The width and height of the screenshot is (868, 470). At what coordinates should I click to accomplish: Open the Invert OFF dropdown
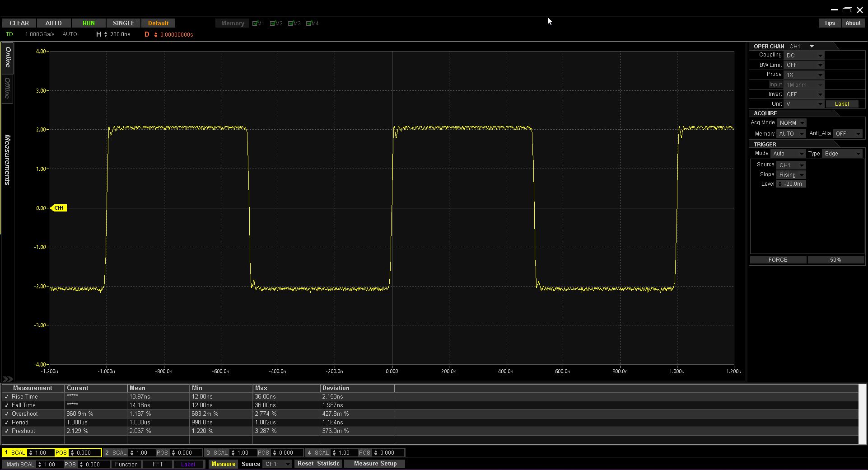804,94
